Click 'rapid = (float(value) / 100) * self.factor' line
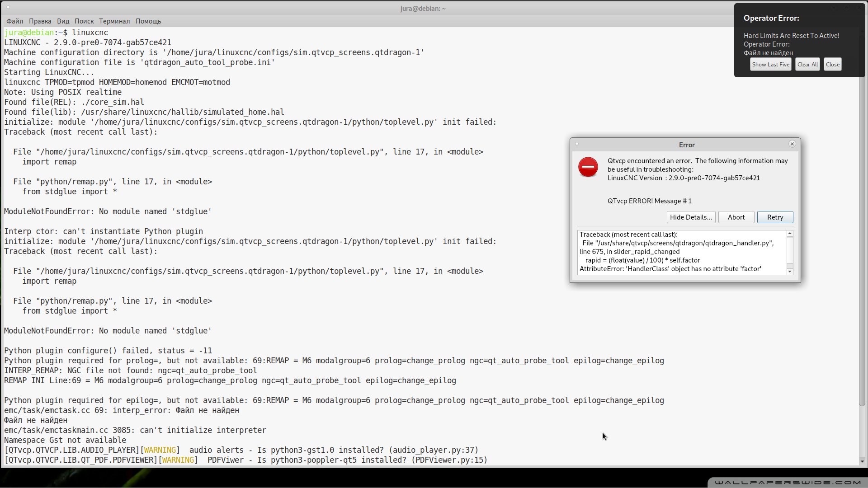This screenshot has width=868, height=488. (x=642, y=260)
